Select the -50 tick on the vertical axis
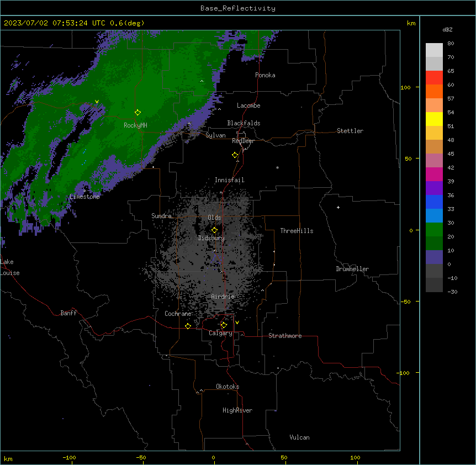 coord(405,302)
